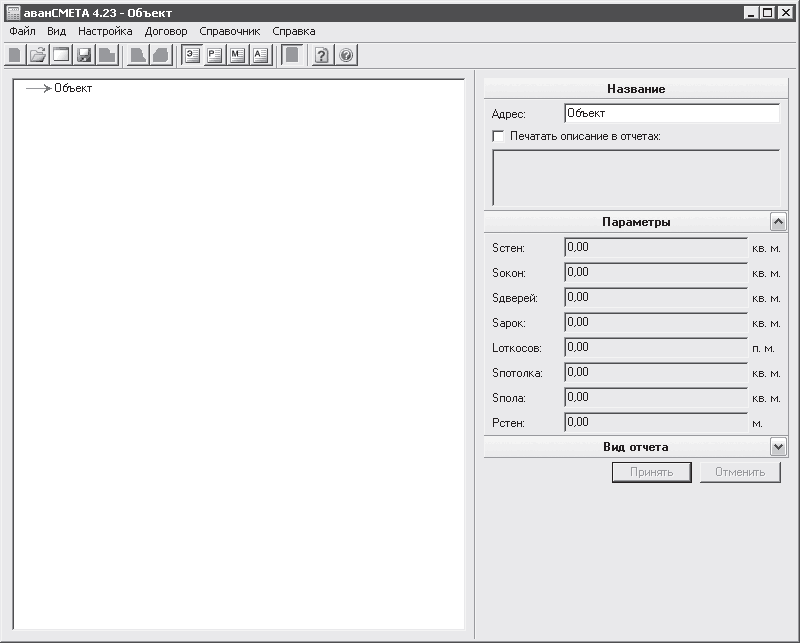Open the Справочник menu
Viewport: 800px width, 643px height.
point(230,31)
